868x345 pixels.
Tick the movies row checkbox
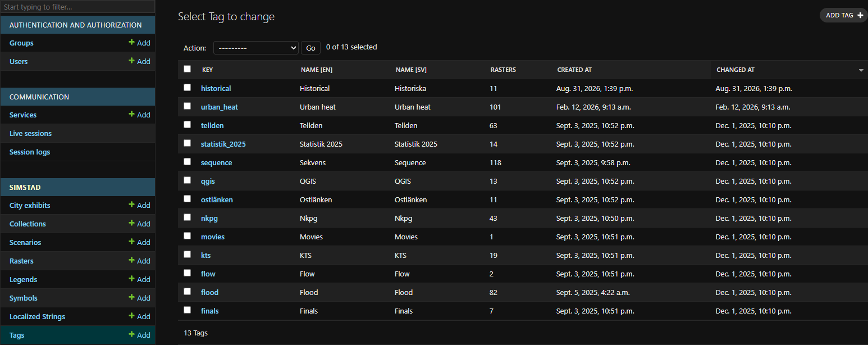click(188, 236)
